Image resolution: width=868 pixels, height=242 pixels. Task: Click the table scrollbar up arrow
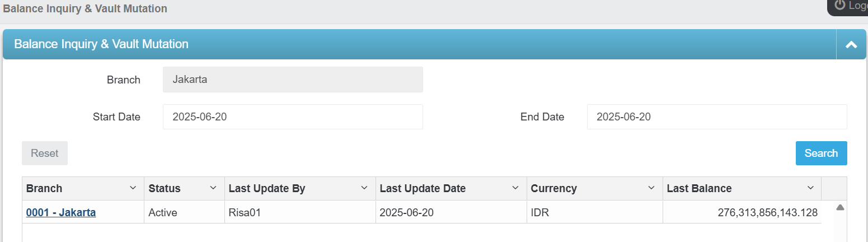point(839,207)
